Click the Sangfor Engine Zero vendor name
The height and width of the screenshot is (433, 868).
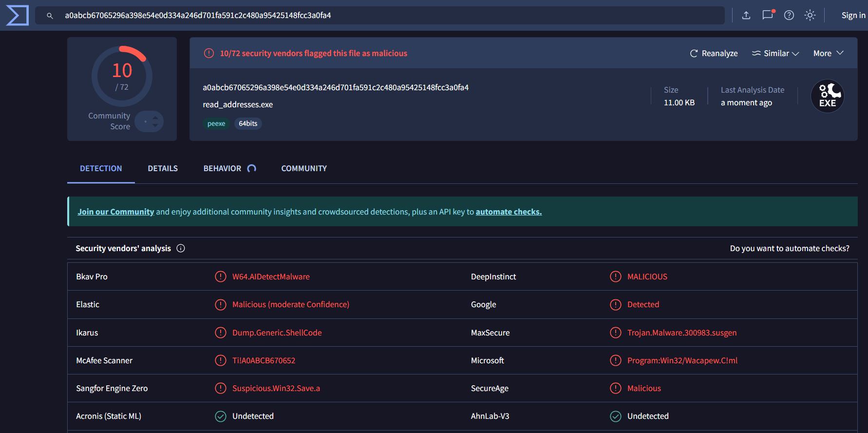coord(112,388)
